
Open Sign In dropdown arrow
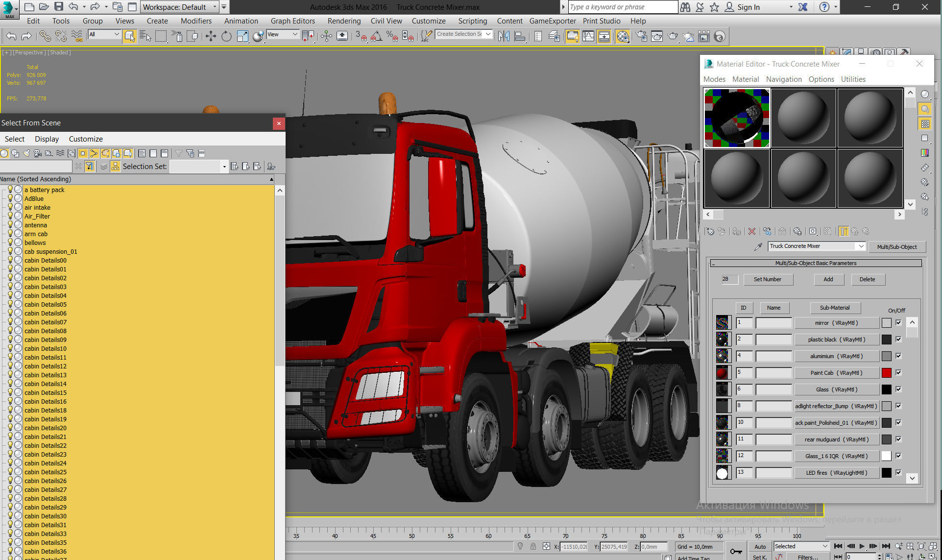click(791, 7)
